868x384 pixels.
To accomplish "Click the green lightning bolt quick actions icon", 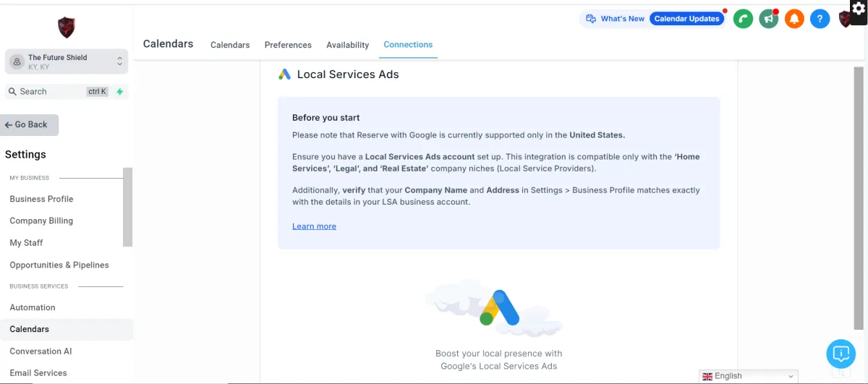I will pyautogui.click(x=120, y=92).
